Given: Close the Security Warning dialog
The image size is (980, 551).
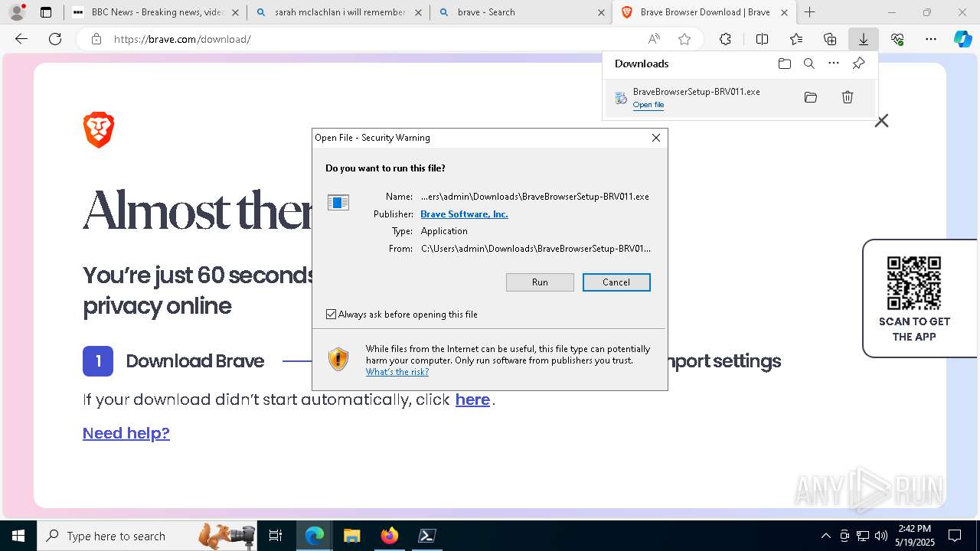Looking at the screenshot, I should (x=656, y=138).
